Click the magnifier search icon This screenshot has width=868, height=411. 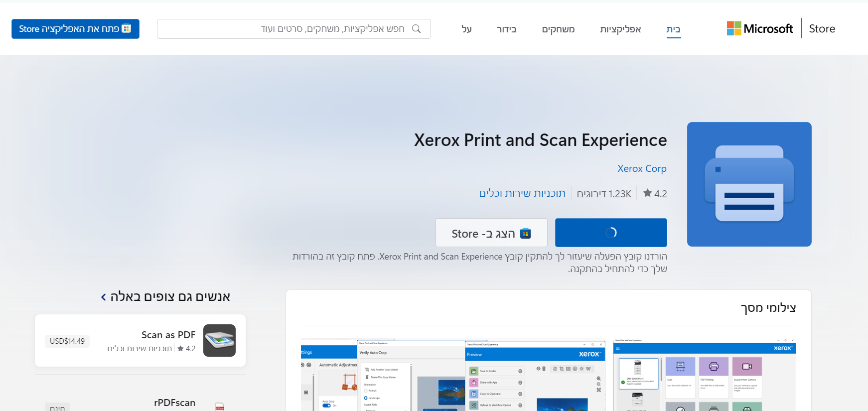[417, 29]
